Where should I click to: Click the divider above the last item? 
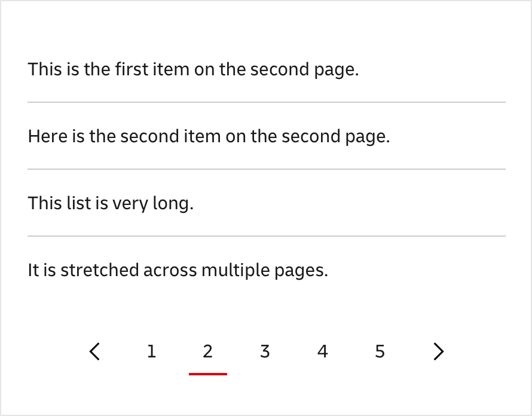tap(267, 237)
